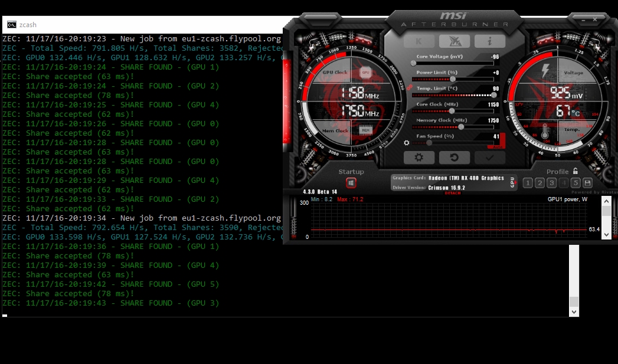Load profile slot 3

click(x=552, y=183)
